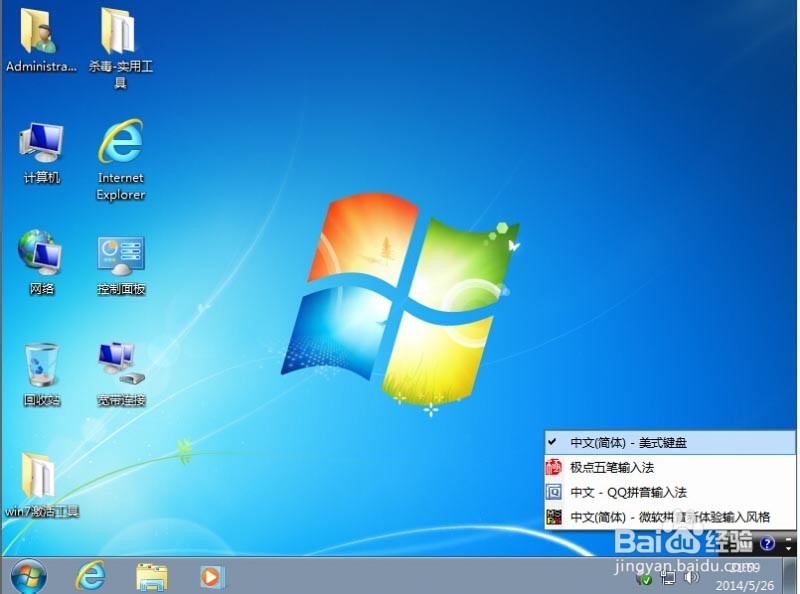Viewport: 800px width, 594px height.
Task: Open the 杀毒-实用工具 folder
Action: pyautogui.click(x=120, y=47)
